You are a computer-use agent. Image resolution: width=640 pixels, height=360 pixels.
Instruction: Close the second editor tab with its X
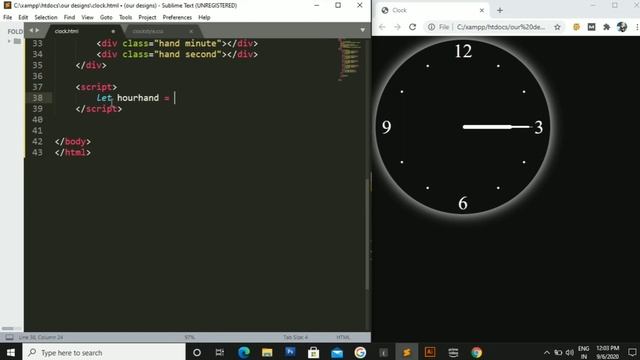click(191, 31)
